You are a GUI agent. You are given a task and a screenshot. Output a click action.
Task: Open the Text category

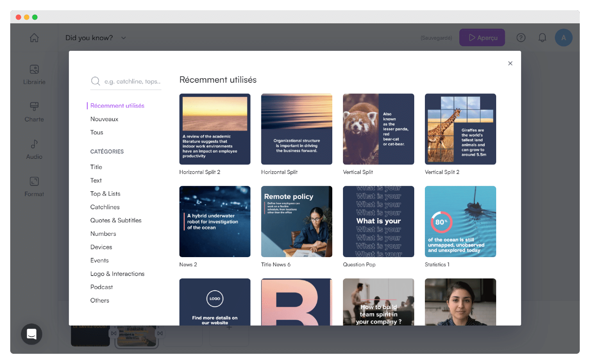click(x=96, y=181)
